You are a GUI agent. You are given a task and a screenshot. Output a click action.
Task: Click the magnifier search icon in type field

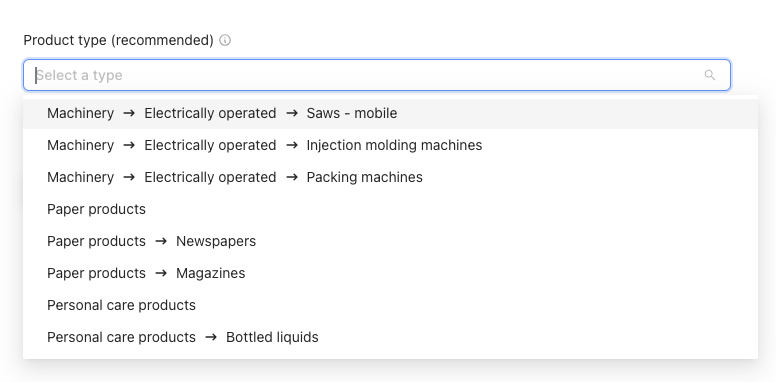point(710,75)
